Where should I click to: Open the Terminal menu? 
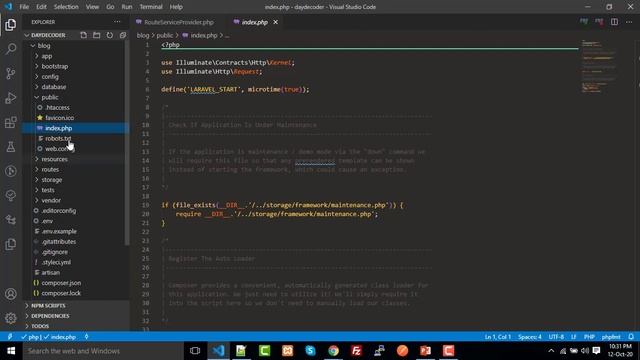tap(151, 7)
